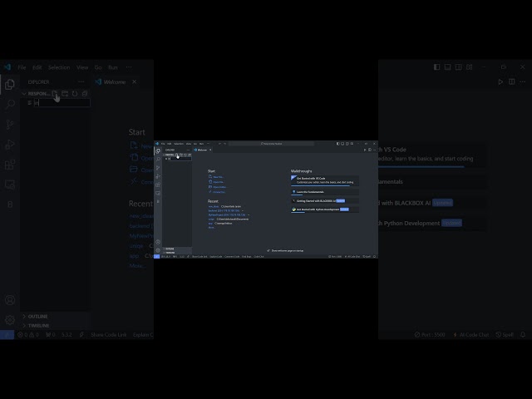Toggle Primary Side Bar in enlarged title bar
532x399 pixels.
436,67
